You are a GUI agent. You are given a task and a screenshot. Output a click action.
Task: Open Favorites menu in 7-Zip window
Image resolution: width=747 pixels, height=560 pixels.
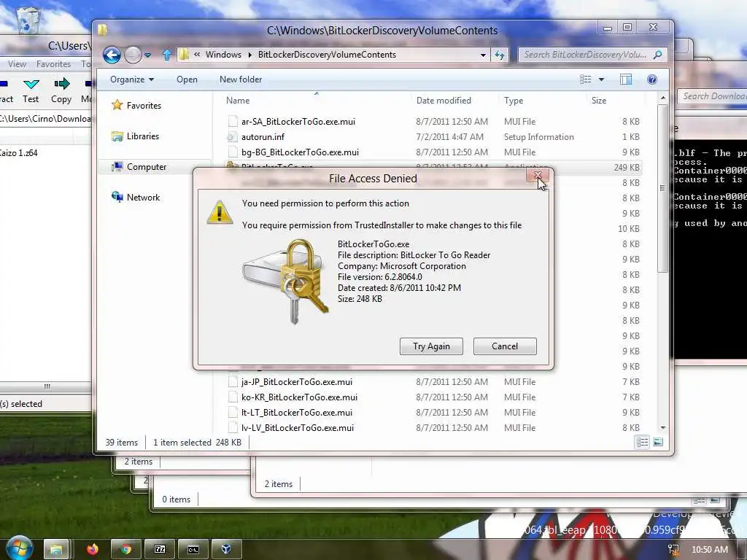point(53,64)
